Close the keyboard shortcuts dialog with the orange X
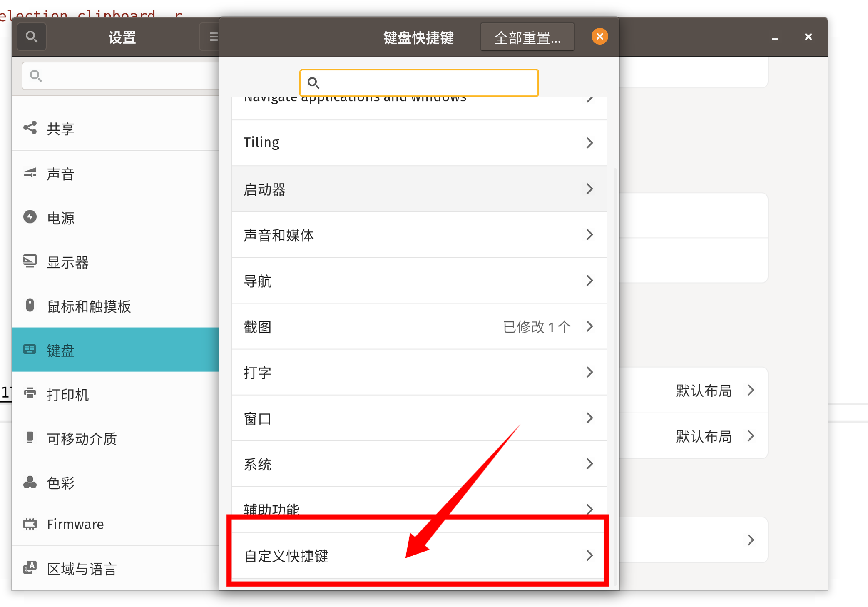Image resolution: width=868 pixels, height=607 pixels. click(x=599, y=37)
